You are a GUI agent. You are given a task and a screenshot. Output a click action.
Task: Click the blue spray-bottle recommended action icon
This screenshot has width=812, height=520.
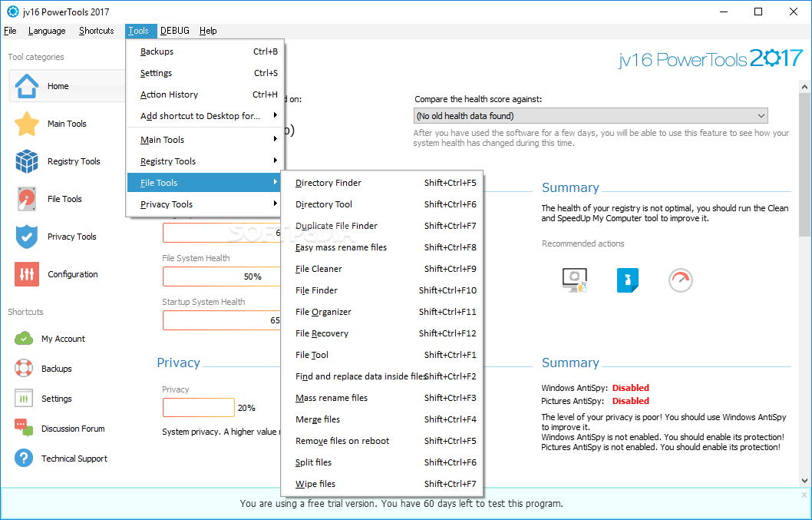click(628, 280)
